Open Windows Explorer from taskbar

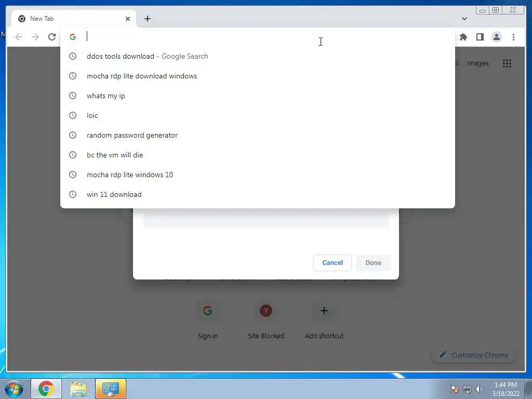pyautogui.click(x=78, y=389)
